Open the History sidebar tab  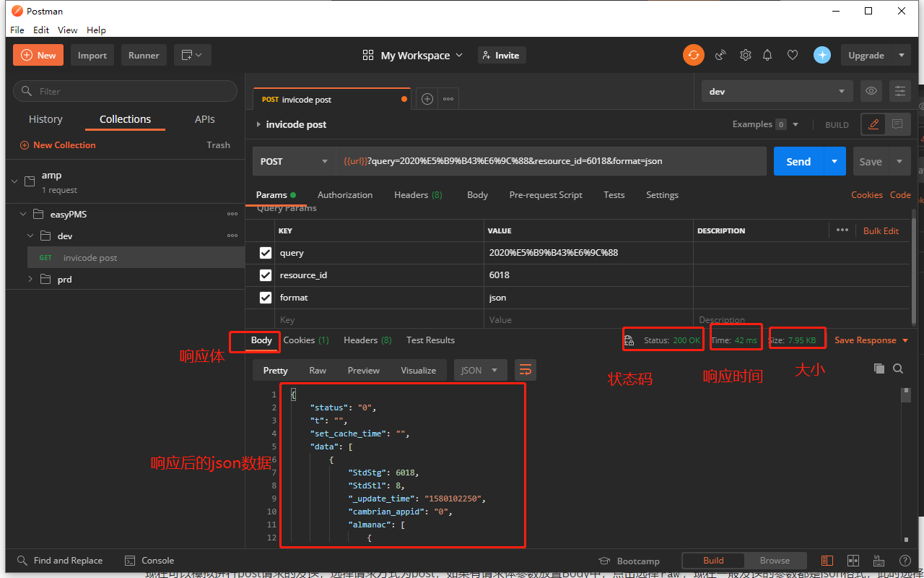(x=45, y=119)
